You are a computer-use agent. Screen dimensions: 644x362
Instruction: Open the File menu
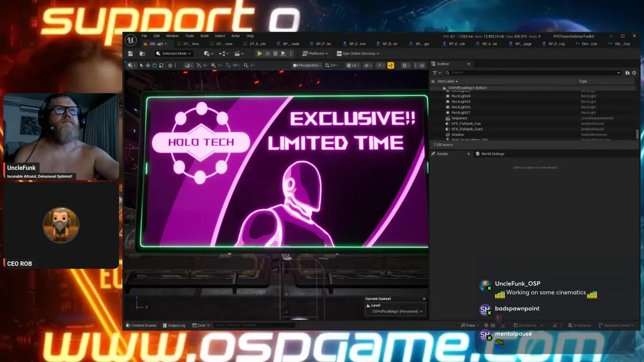coord(144,36)
